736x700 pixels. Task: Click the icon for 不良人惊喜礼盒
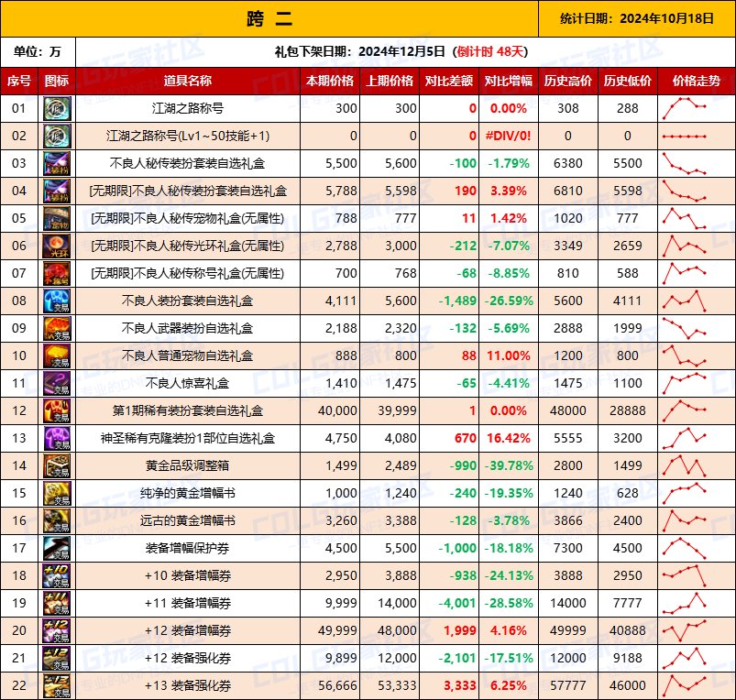(57, 383)
